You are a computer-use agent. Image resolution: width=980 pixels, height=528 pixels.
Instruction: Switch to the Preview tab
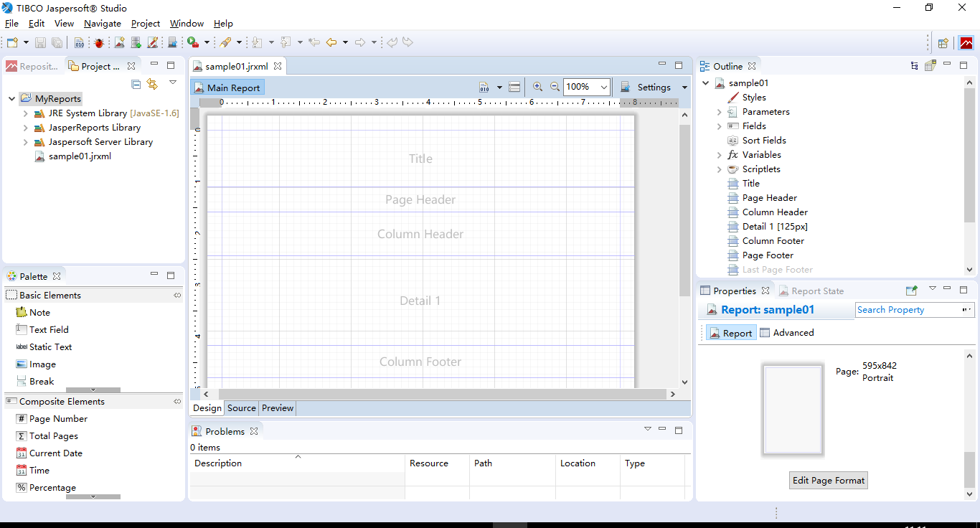[278, 408]
